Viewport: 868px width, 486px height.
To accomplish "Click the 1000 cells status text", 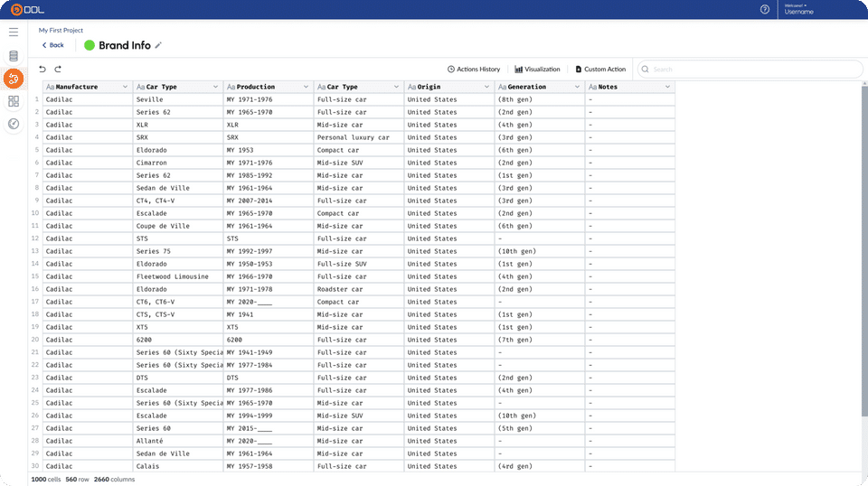I will tap(46, 480).
